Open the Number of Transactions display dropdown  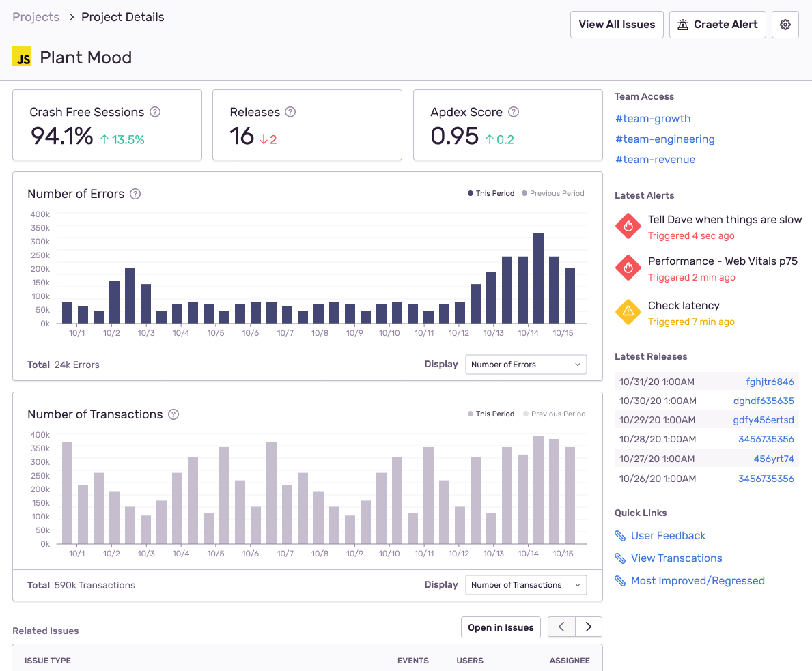click(526, 585)
